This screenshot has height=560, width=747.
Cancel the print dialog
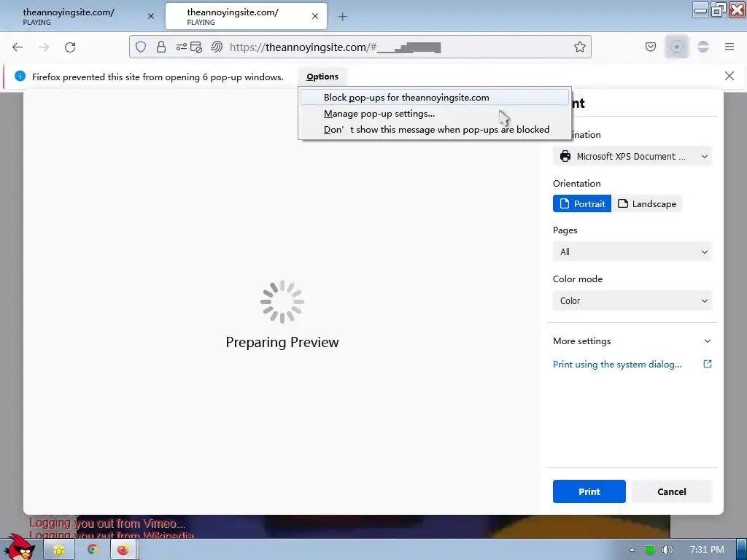pos(671,491)
